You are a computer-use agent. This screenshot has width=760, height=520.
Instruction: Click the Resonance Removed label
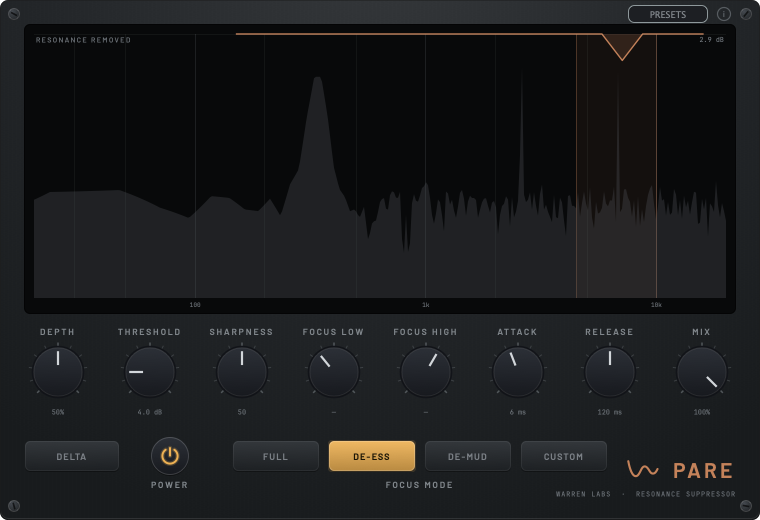tap(83, 40)
